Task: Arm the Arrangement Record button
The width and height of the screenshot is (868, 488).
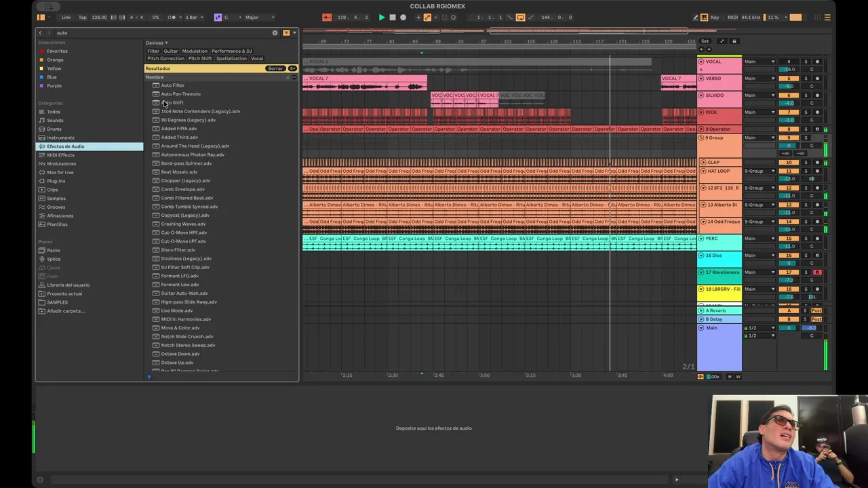Action: pyautogui.click(x=403, y=17)
